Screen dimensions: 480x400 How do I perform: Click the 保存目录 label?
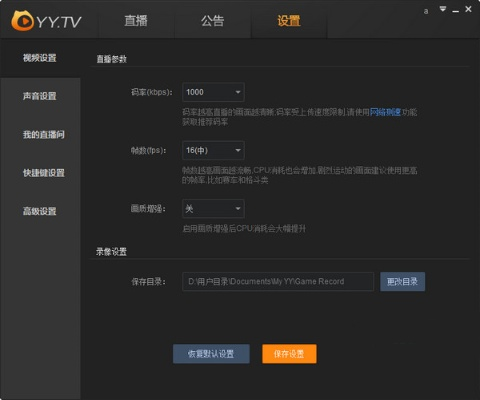pos(148,282)
